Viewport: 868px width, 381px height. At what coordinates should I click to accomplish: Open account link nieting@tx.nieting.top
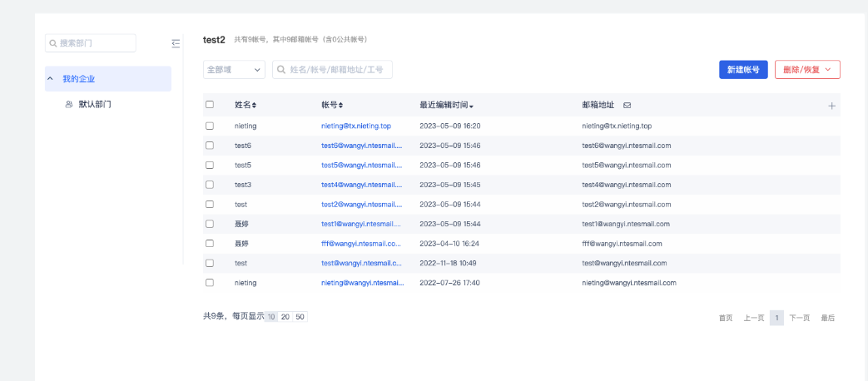pyautogui.click(x=356, y=126)
